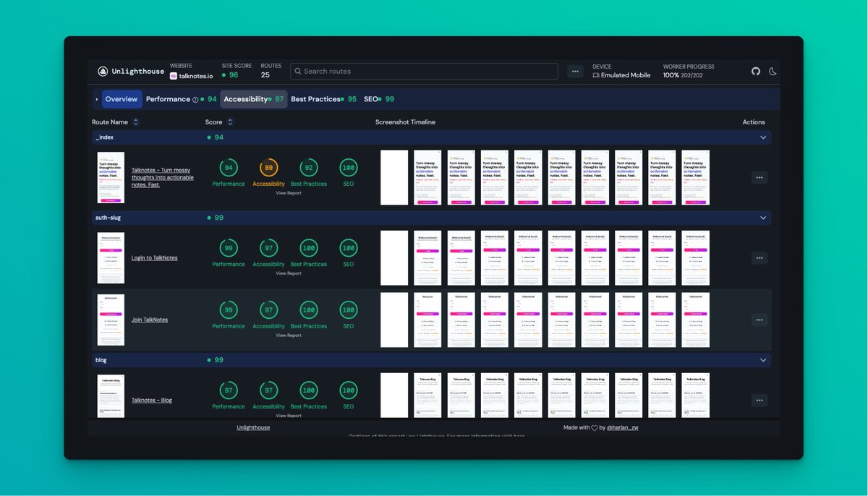This screenshot has height=496, width=868.
Task: Open the Login to TalkNotes preview thumbnail
Action: click(111, 257)
